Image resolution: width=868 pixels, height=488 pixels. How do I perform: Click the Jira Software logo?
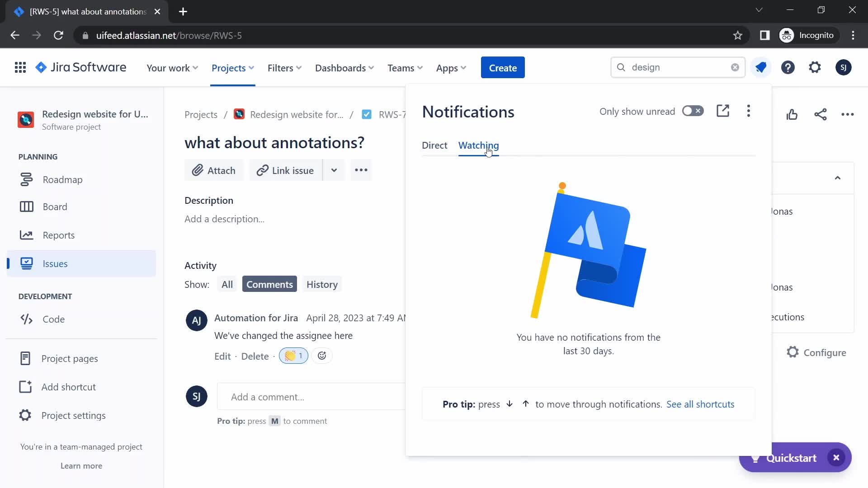point(81,68)
